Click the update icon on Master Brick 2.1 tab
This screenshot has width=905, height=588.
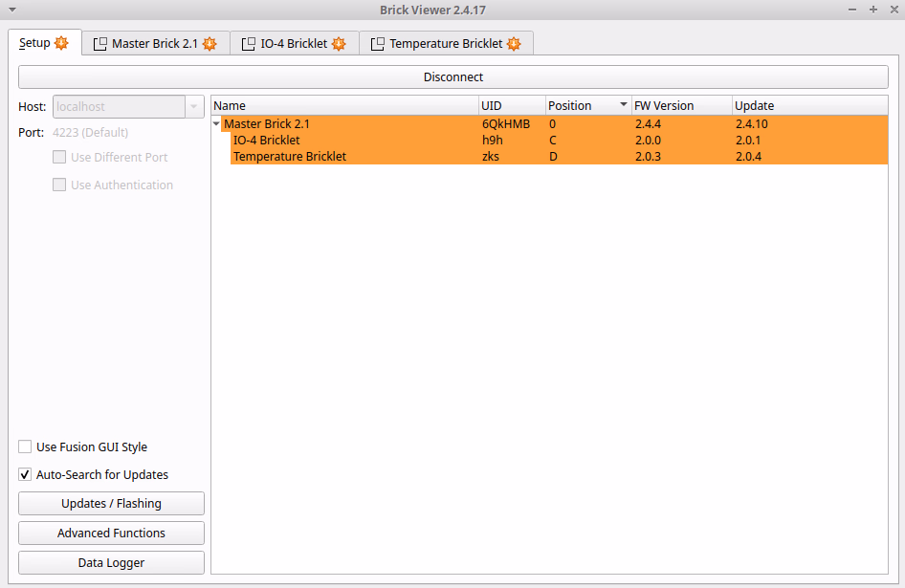(x=210, y=44)
